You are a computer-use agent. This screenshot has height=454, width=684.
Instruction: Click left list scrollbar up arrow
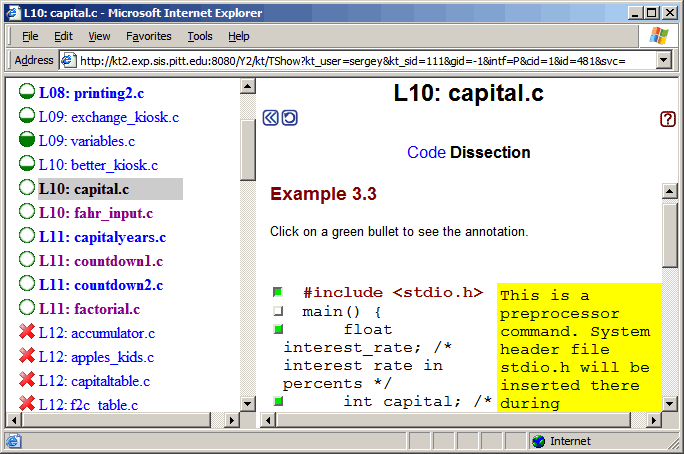point(248,86)
